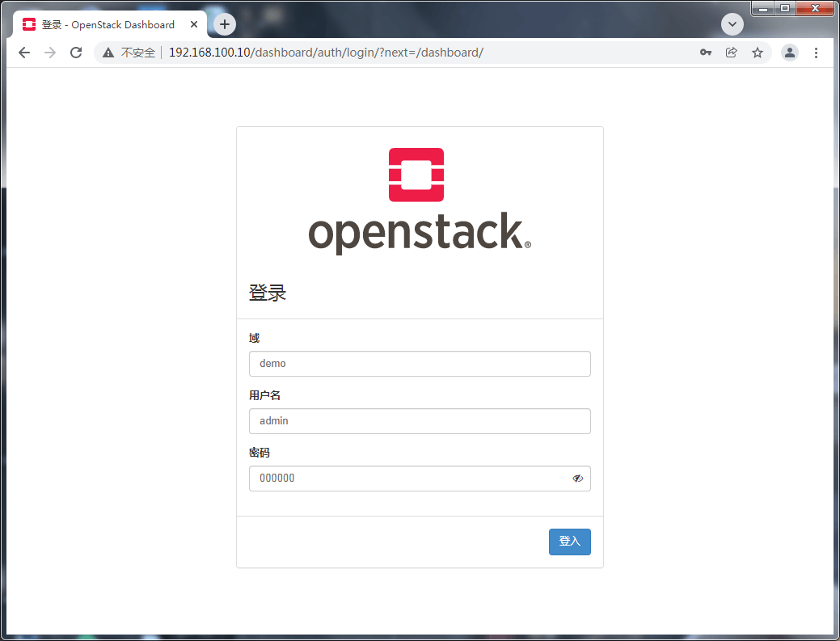Focus the 域 (domain) input field
This screenshot has height=641, width=840.
tap(420, 364)
